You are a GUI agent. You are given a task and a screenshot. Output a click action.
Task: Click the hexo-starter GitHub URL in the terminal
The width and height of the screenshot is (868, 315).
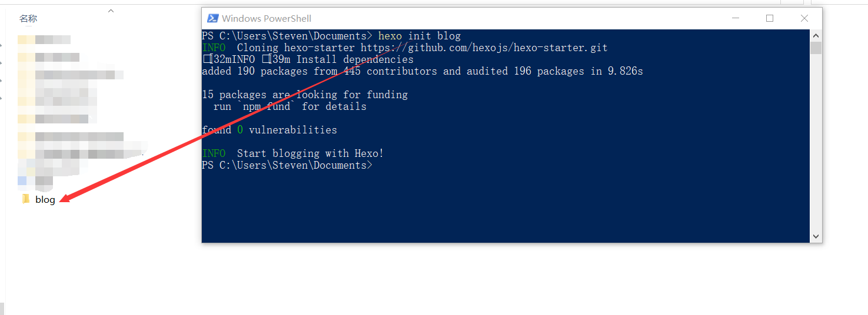pyautogui.click(x=484, y=48)
